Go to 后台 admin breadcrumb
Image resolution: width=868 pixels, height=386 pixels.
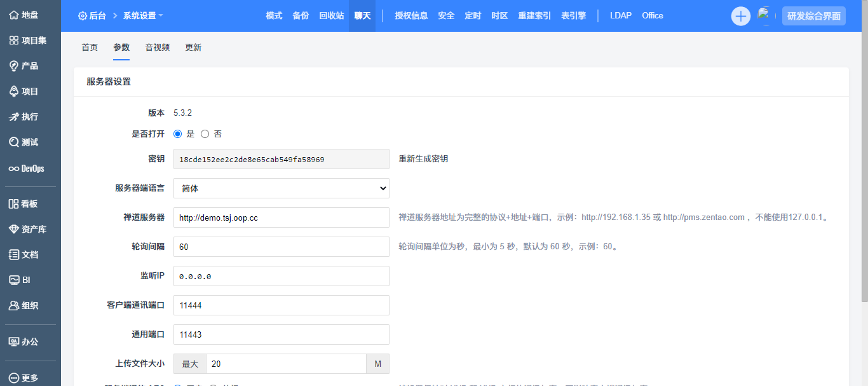coord(92,16)
